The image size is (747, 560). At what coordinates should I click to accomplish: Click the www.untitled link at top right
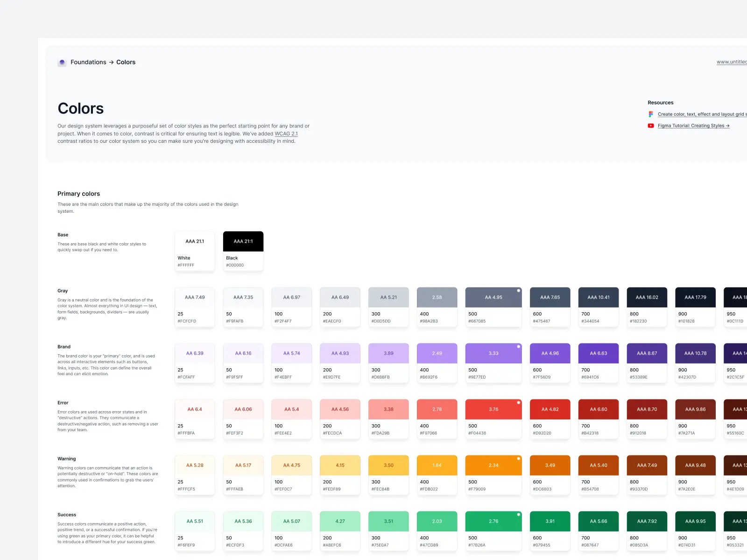pyautogui.click(x=732, y=62)
